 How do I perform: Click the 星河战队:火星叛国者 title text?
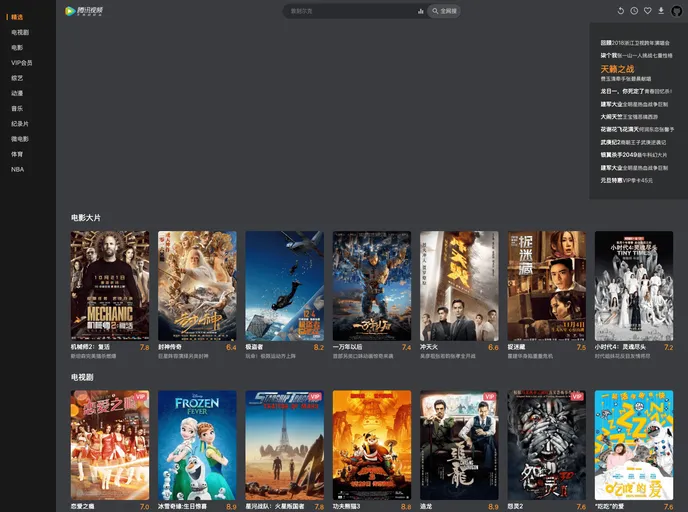[x=275, y=506]
